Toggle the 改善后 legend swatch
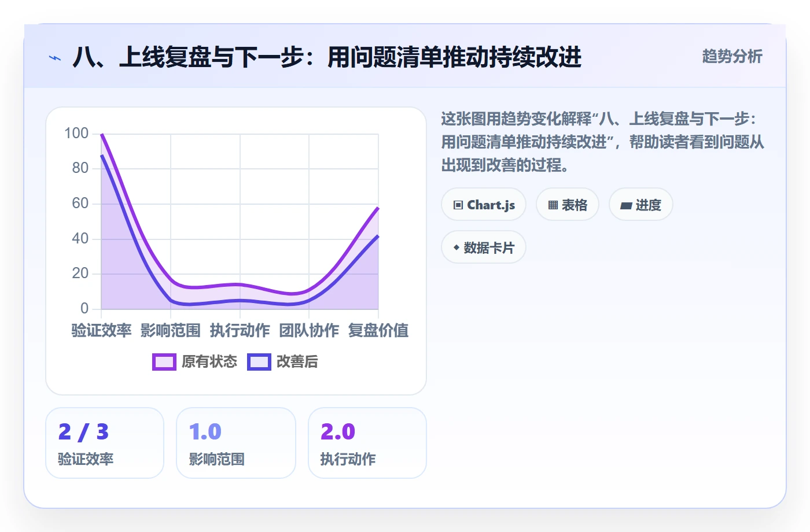 (259, 362)
